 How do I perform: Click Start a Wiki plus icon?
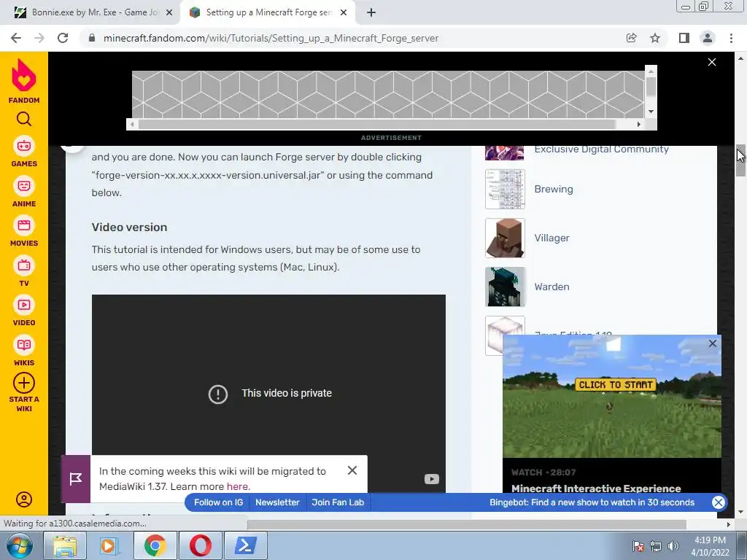pos(24,383)
